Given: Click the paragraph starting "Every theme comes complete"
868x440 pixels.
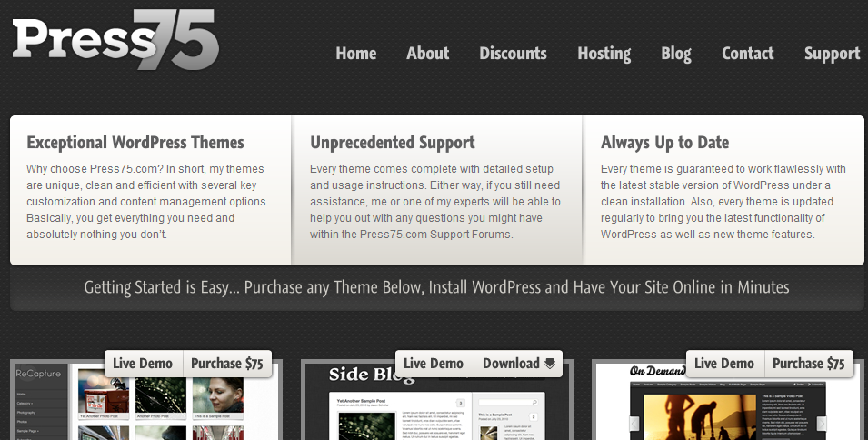Looking at the screenshot, I should 435,202.
